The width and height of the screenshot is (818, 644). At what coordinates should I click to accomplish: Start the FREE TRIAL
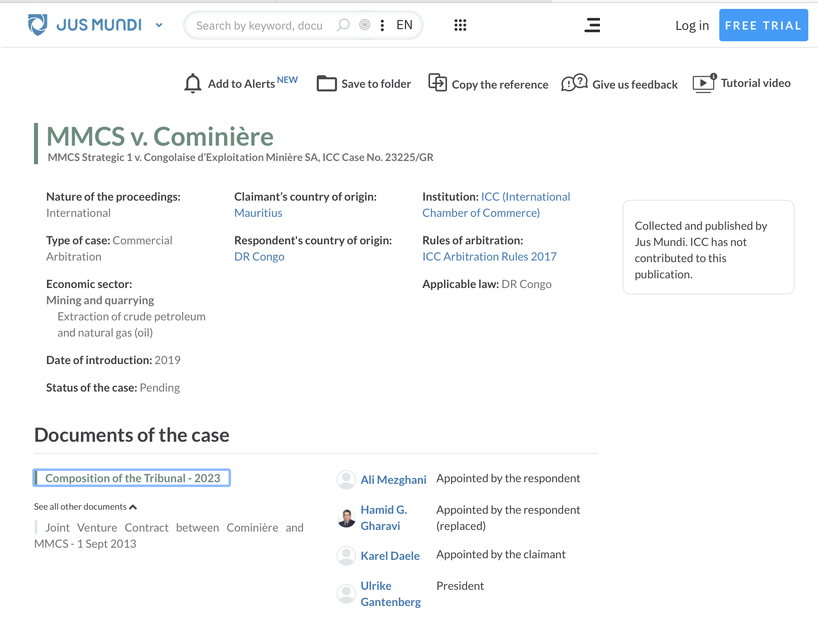click(x=763, y=25)
